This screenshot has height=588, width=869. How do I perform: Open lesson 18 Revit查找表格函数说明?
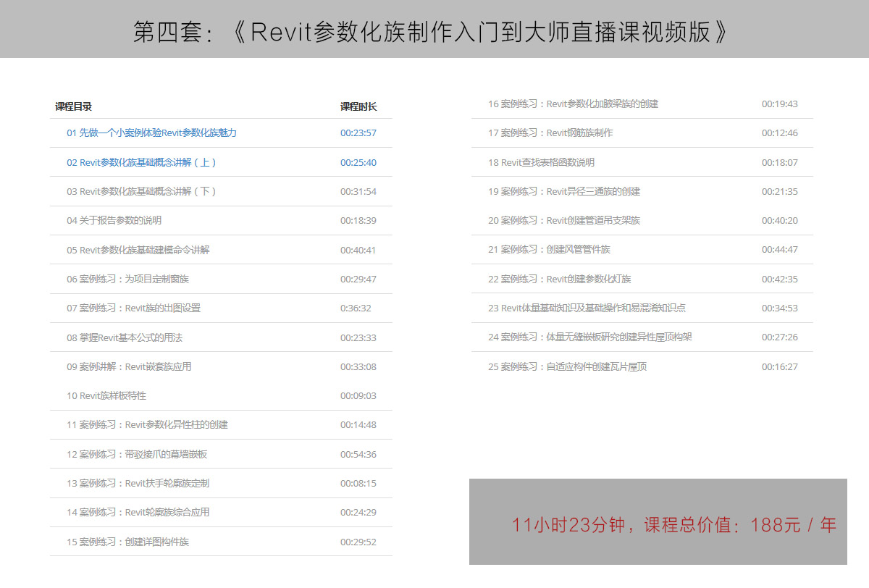(541, 163)
